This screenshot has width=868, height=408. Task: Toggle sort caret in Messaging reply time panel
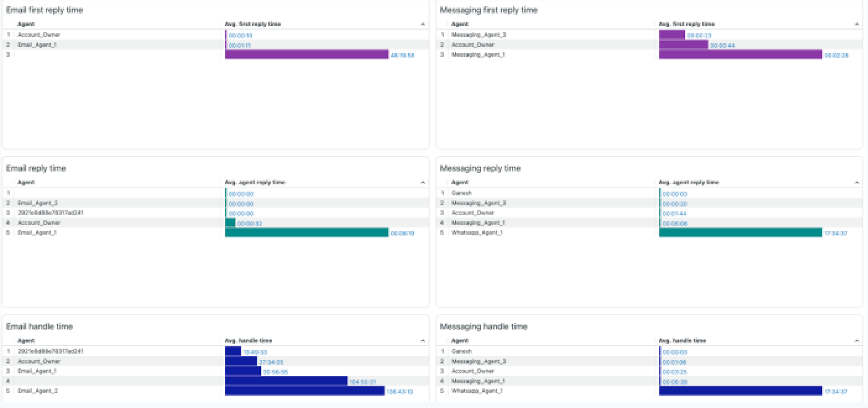click(857, 183)
